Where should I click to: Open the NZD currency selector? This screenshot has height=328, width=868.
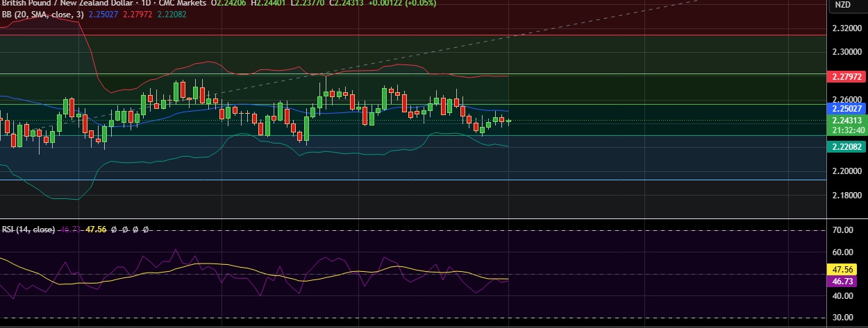pyautogui.click(x=842, y=5)
